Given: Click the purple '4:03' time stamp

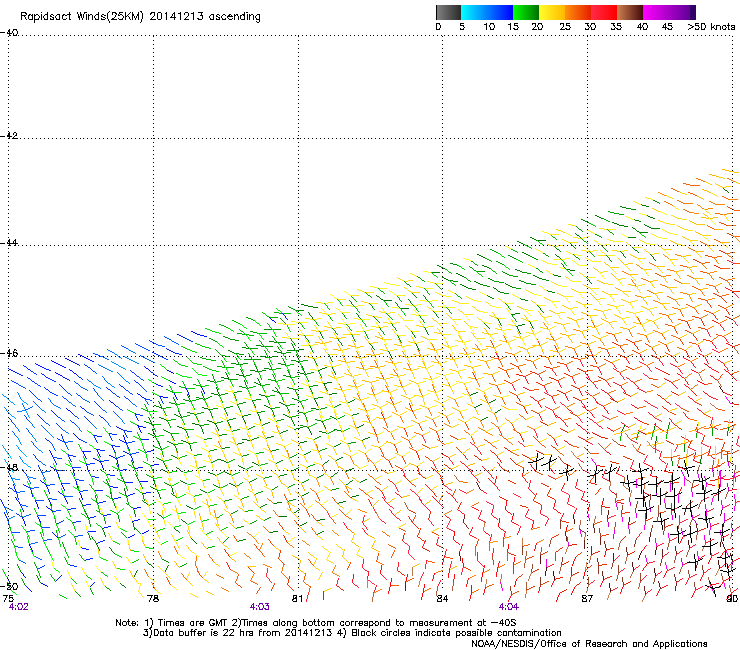Looking at the screenshot, I should tap(260, 607).
